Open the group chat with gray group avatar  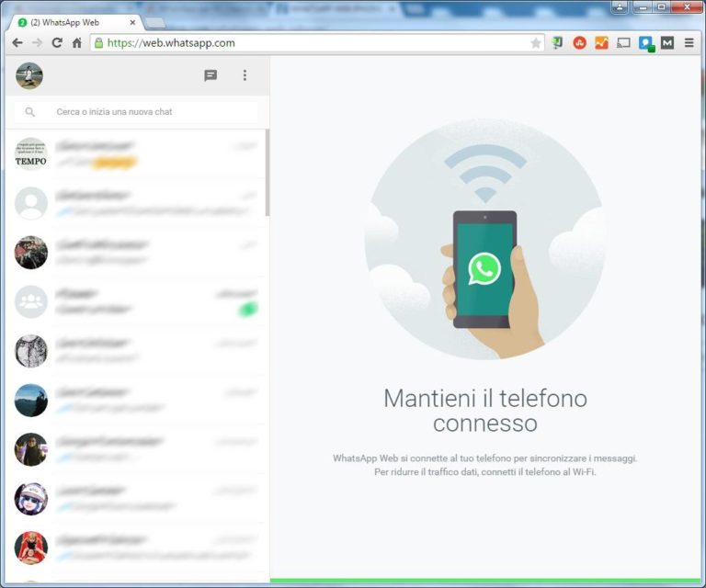tap(135, 302)
